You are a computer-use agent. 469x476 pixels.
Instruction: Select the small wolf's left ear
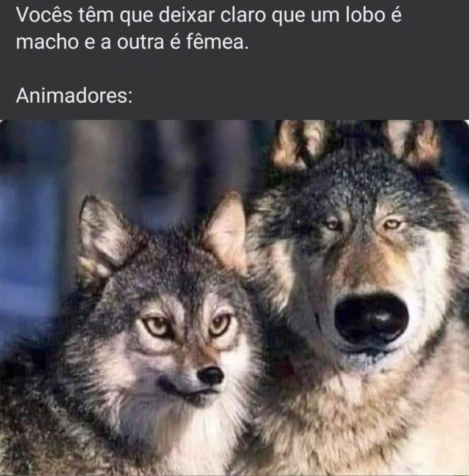[x=101, y=238]
